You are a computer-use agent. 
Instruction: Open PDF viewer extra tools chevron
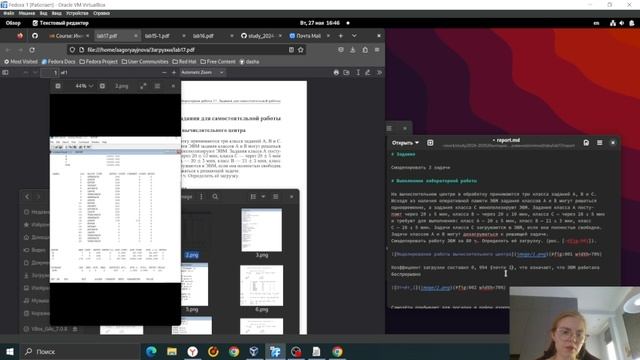[x=379, y=73]
